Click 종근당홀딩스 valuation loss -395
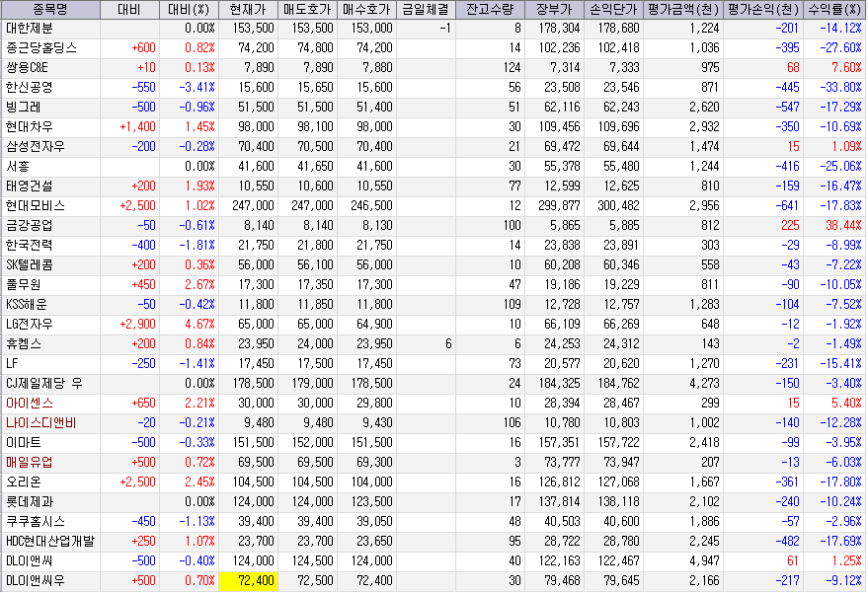Screen dimensions: 868x593 tap(787, 48)
